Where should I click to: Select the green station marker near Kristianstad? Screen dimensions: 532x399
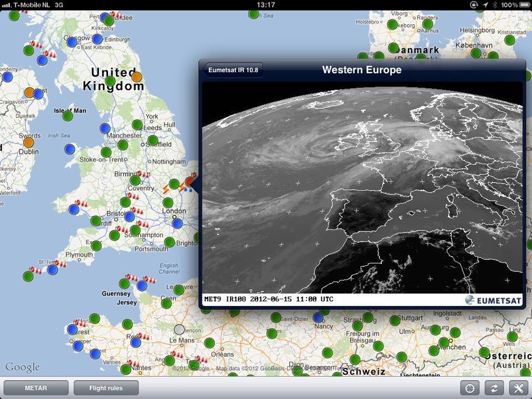click(510, 40)
